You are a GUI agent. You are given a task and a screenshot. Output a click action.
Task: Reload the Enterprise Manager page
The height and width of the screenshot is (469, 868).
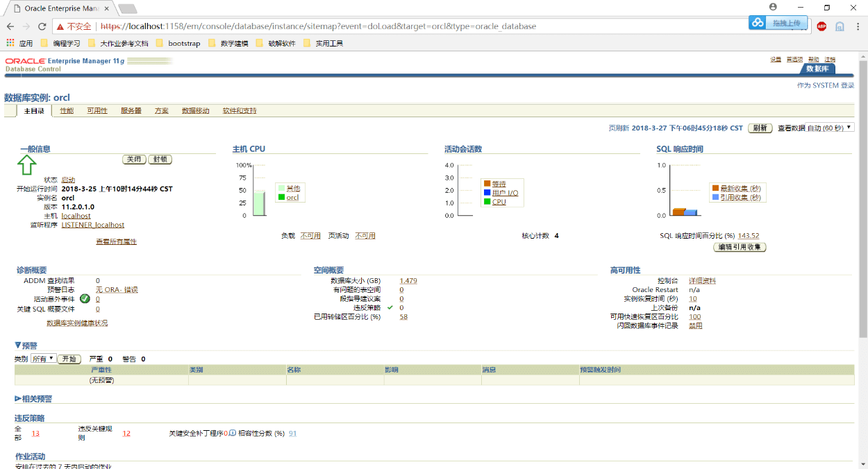click(x=42, y=26)
